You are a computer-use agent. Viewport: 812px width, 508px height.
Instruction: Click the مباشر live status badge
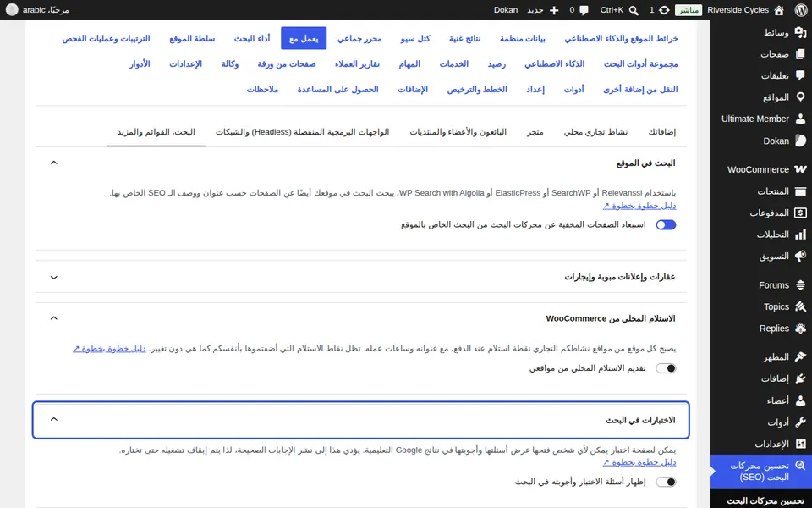(689, 10)
